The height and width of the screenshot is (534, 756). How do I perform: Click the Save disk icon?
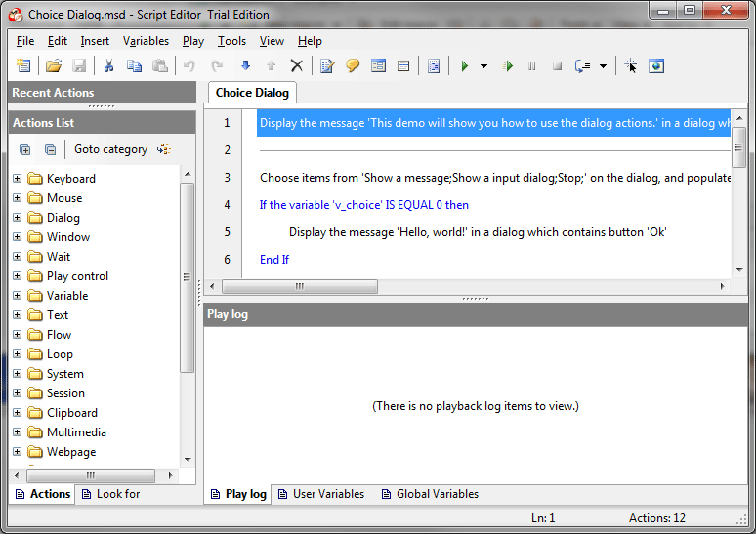tap(79, 65)
